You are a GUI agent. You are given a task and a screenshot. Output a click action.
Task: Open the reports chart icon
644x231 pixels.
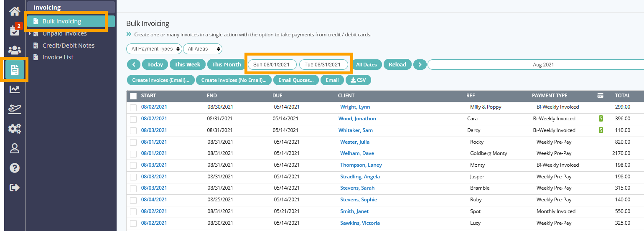click(x=15, y=89)
